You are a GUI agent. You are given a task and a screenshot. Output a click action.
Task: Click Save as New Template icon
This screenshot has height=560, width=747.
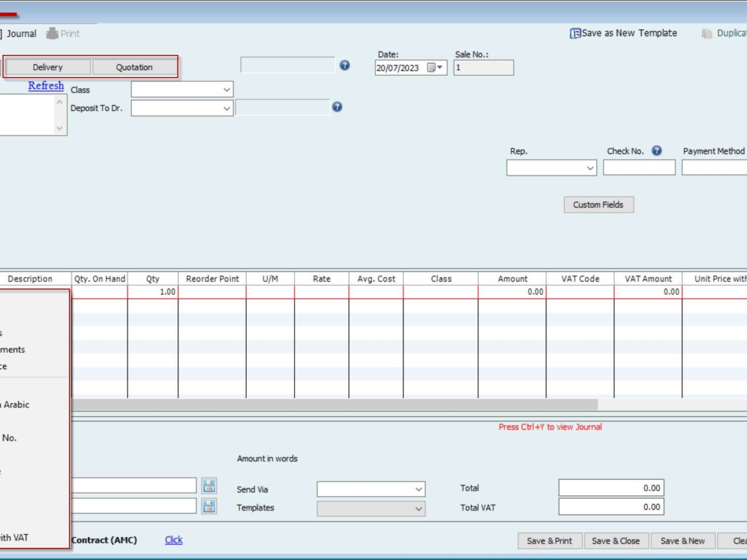[x=575, y=33]
